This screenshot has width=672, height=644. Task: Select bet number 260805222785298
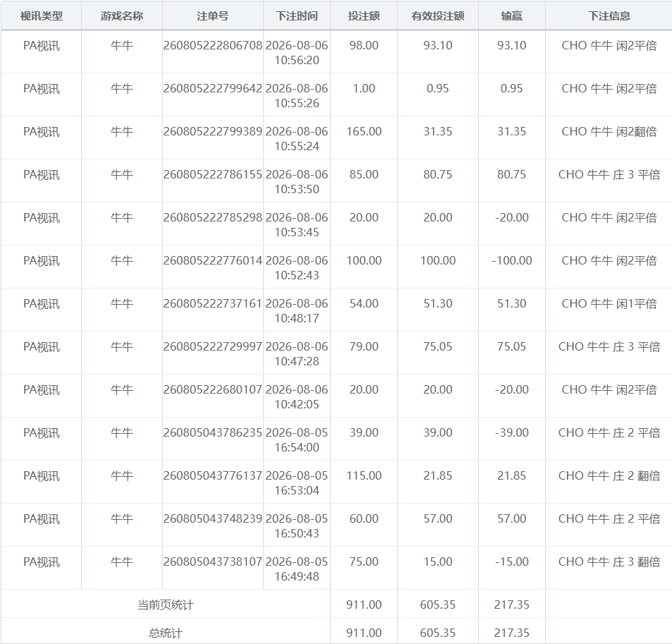pyautogui.click(x=212, y=217)
